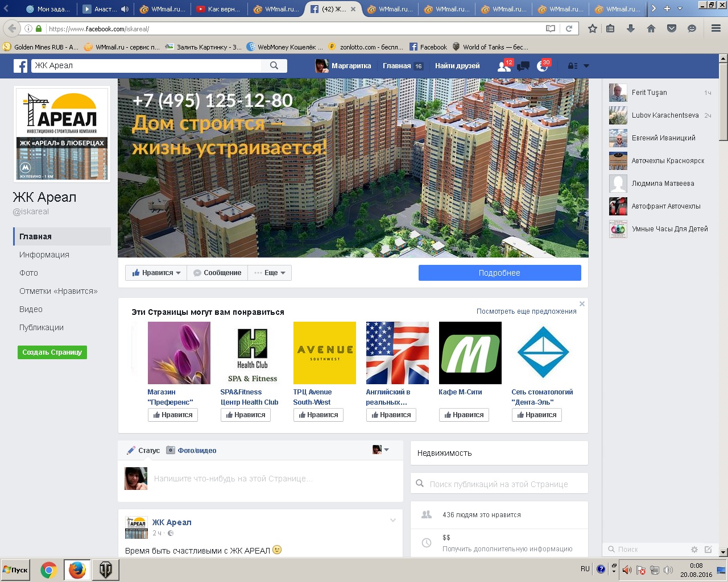Viewport: 728px width, 582px height.
Task: Open bookmarks list icon in Firefox toolbar
Action: coord(610,28)
